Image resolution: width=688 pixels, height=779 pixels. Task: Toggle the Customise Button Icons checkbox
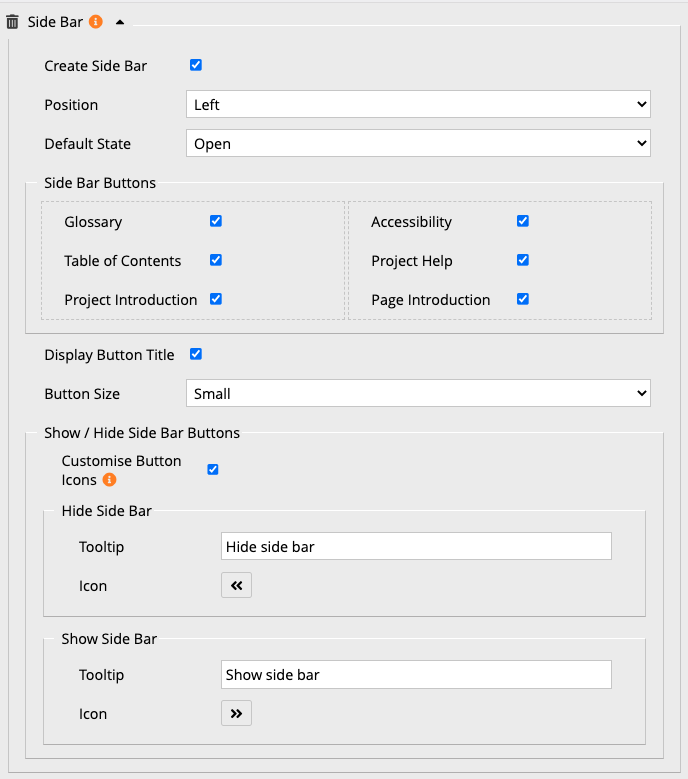[x=212, y=469]
